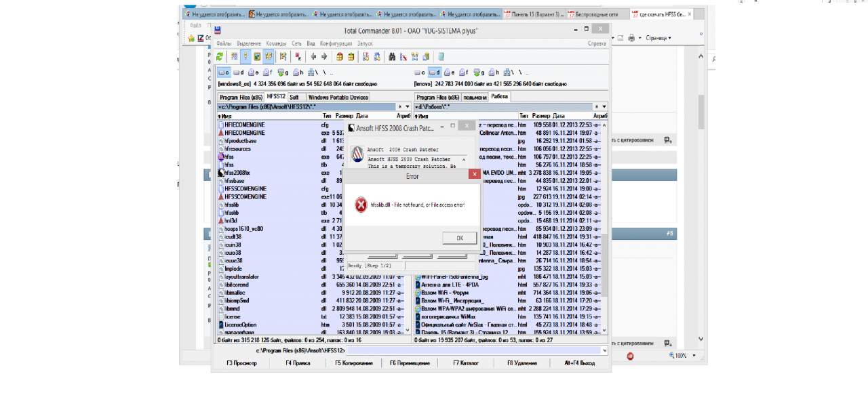Image resolution: width=868 pixels, height=414 pixels.
Task: Select drive d in right panel drive bar
Action: pyautogui.click(x=435, y=72)
